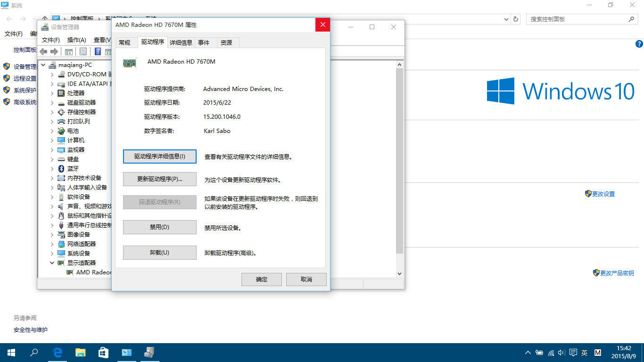Click the DVD/CD-ROM drive icon in device tree

tap(61, 74)
